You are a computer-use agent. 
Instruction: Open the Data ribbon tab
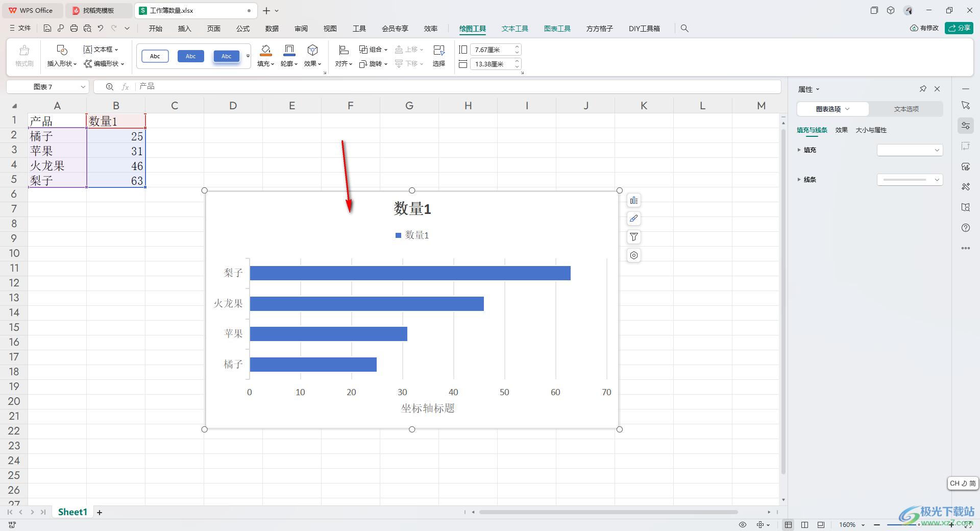272,29
